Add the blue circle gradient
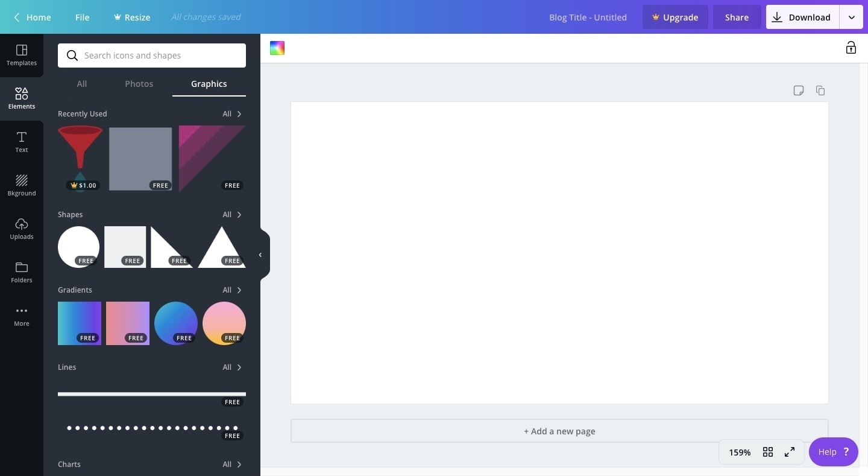The height and width of the screenshot is (476, 868). (x=176, y=323)
